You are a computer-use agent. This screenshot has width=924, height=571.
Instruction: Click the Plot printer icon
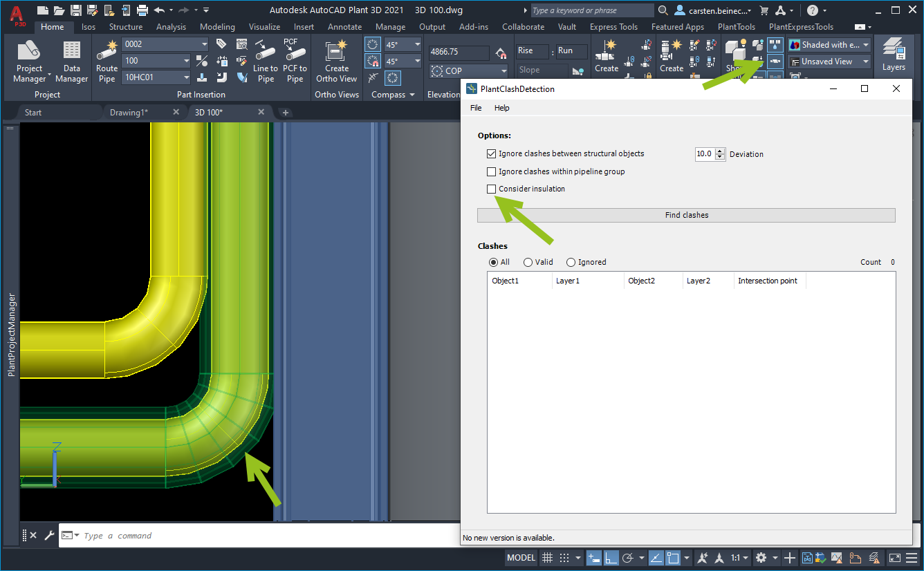tap(142, 10)
